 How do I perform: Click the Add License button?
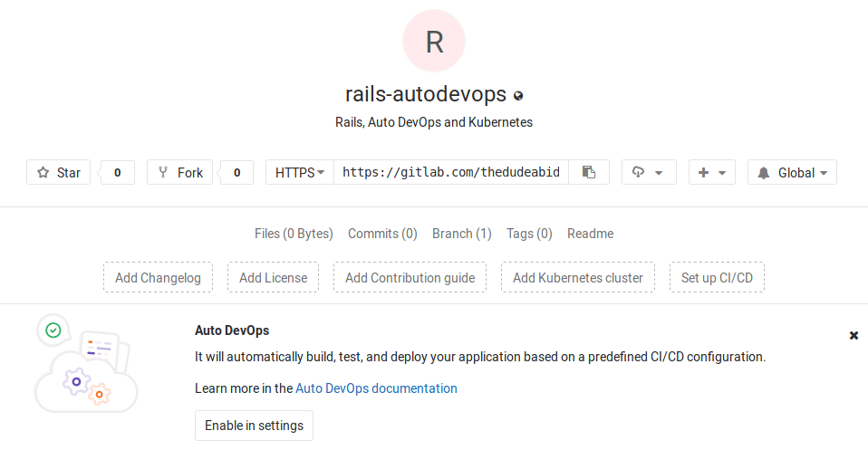point(273,278)
